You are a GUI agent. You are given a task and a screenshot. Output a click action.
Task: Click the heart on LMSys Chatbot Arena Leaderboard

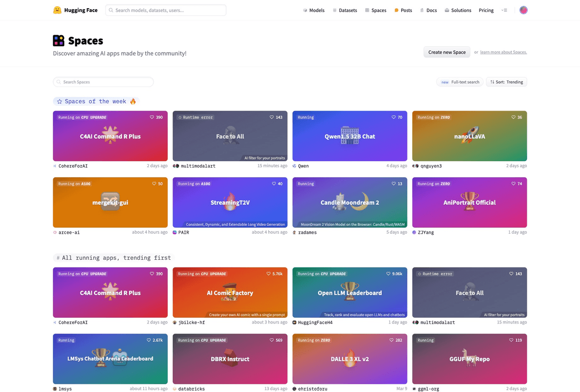(x=149, y=340)
